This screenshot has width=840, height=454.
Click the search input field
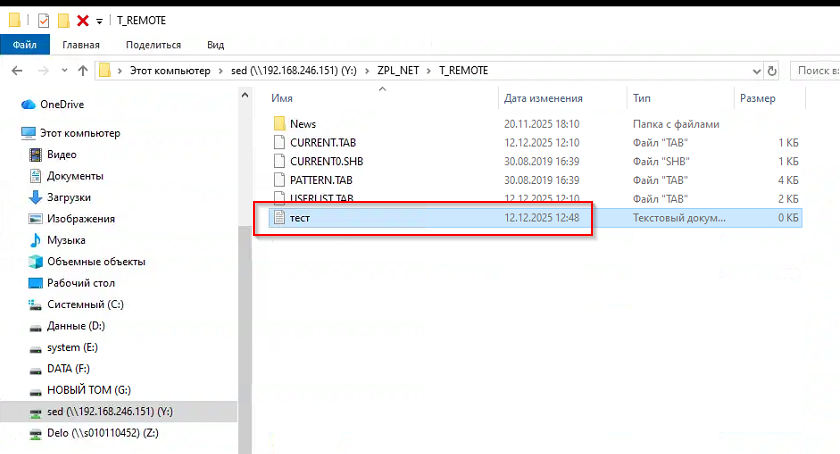815,71
